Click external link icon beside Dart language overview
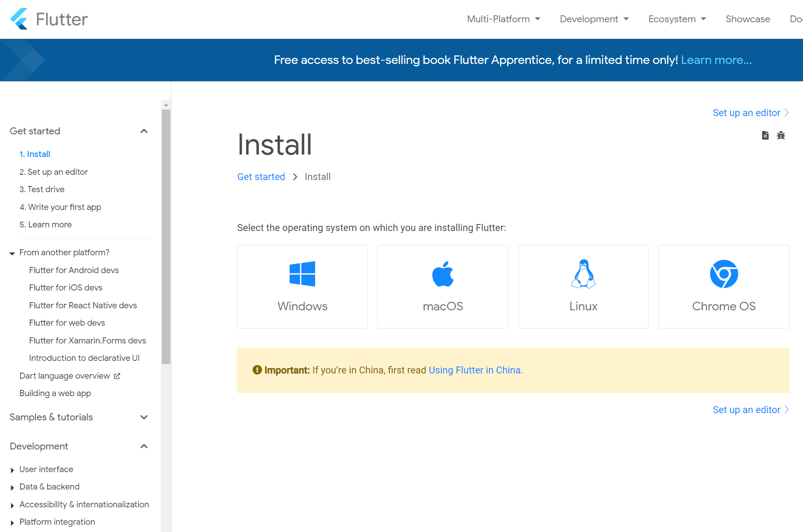803x532 pixels. coord(117,376)
